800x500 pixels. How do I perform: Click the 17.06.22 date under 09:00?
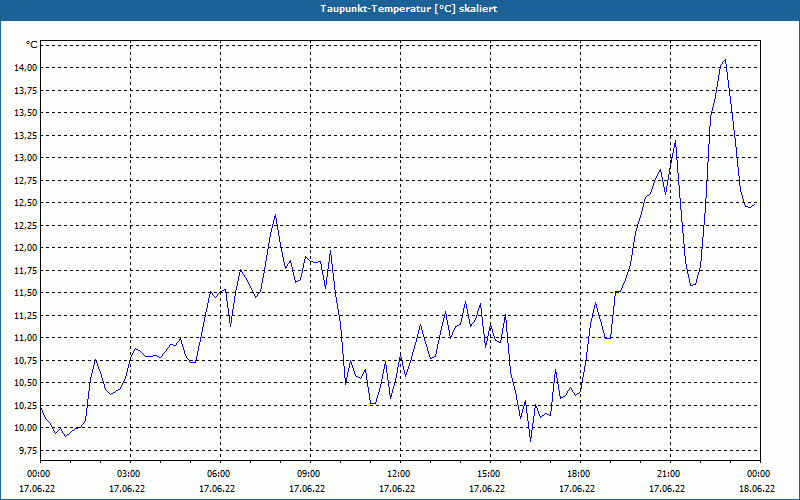307,488
